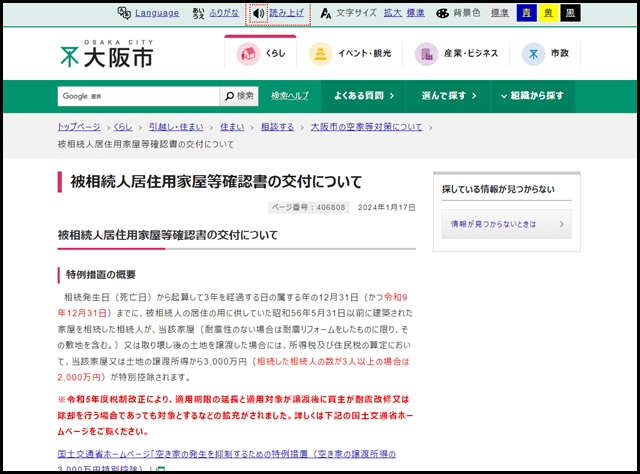Click the くらし breadcrumb link

123,127
